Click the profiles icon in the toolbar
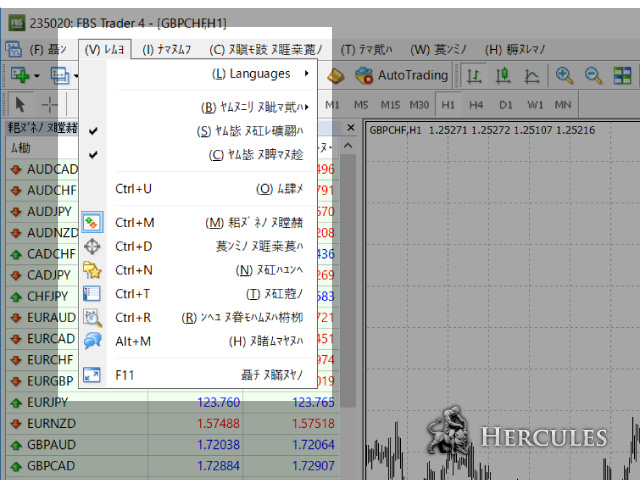 point(60,76)
